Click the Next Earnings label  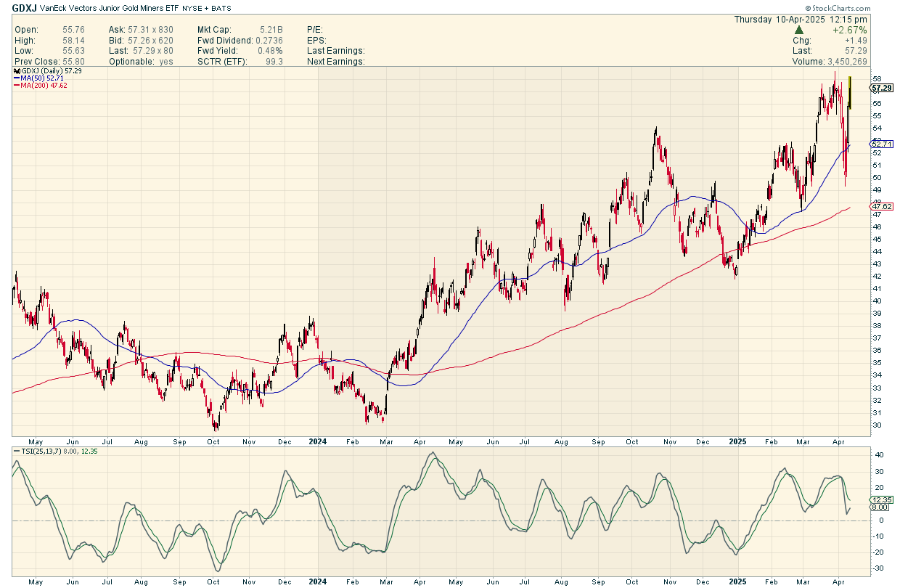click(336, 61)
